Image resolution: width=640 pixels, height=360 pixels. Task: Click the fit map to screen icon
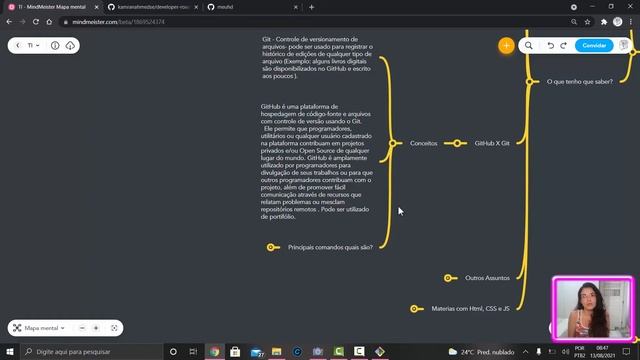click(x=114, y=328)
